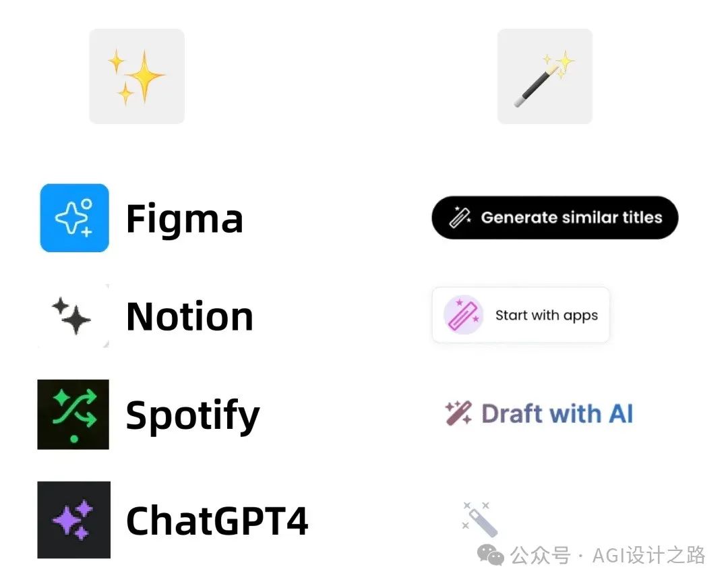728x584 pixels.
Task: Click the ChatGPT4 text label
Action: pos(217,521)
